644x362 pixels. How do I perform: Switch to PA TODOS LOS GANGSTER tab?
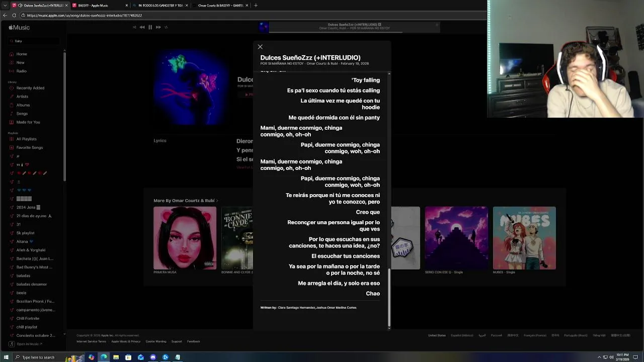pyautogui.click(x=160, y=6)
